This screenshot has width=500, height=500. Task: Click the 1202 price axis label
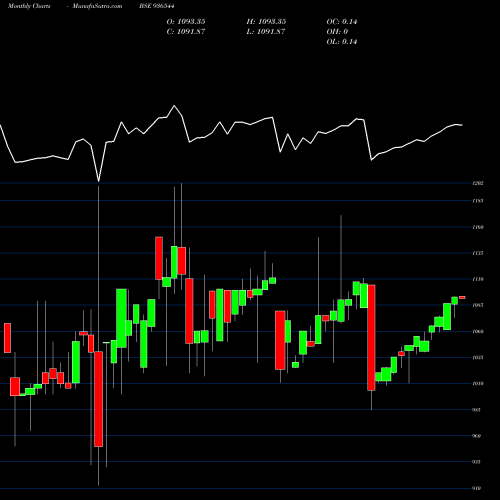[x=478, y=183]
